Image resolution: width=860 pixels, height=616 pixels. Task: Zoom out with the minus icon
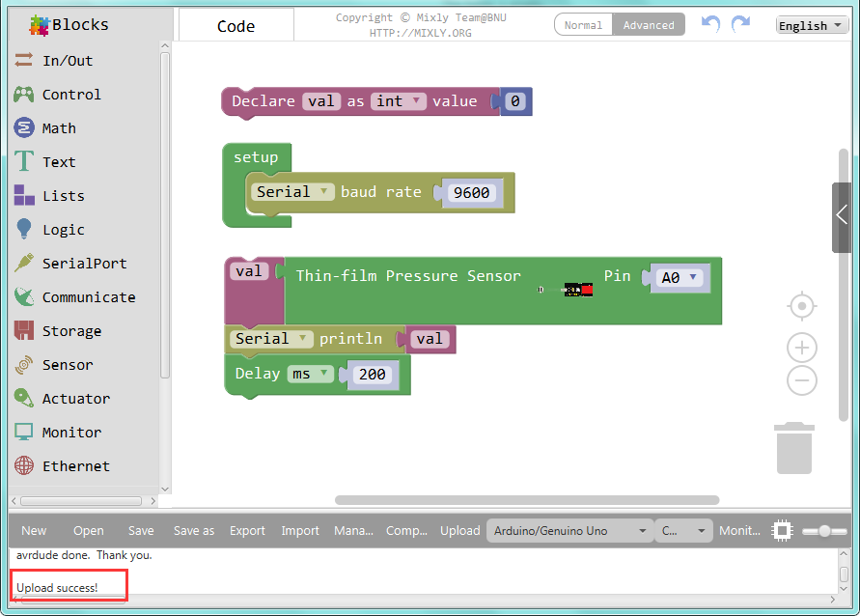click(x=801, y=380)
